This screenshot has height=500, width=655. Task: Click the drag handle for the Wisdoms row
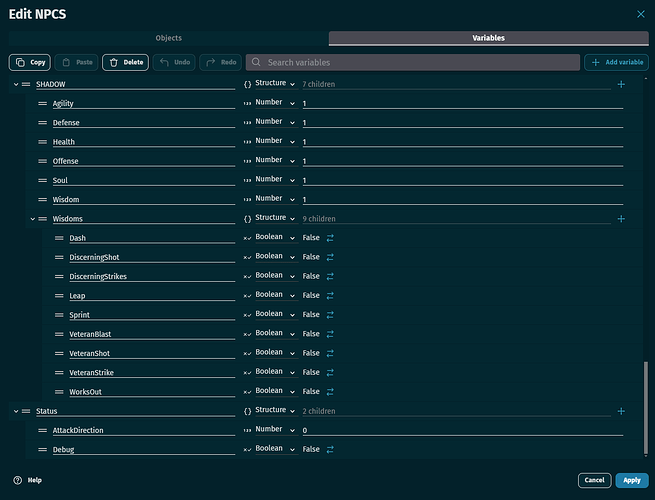tap(43, 219)
